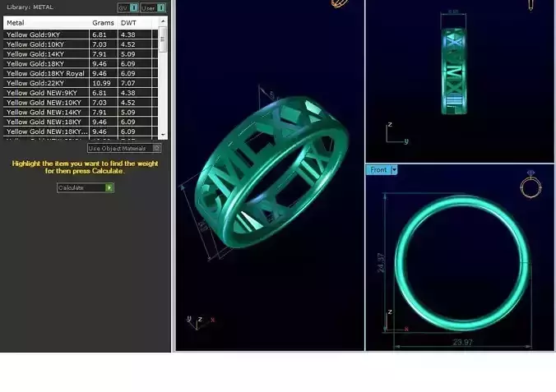Select the Yellow Gold:18KY row
Screen dimensions: 556x392
click(81, 64)
